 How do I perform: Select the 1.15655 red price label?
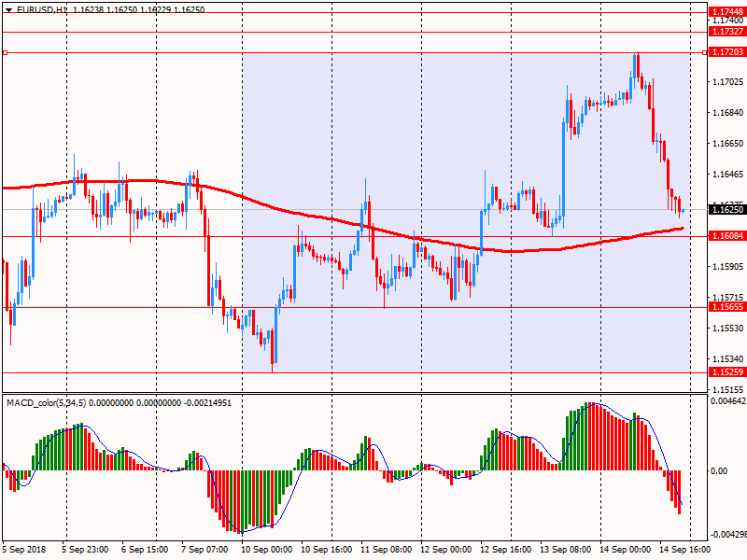tap(727, 307)
